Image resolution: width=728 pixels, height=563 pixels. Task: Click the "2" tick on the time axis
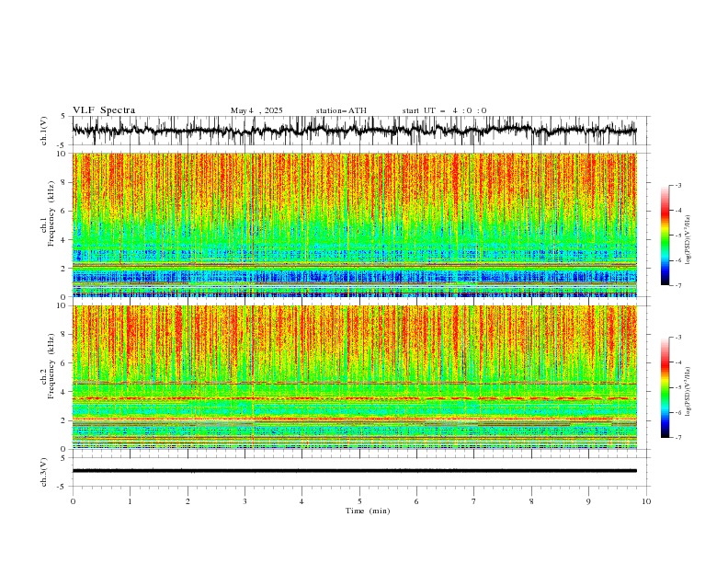pos(188,501)
